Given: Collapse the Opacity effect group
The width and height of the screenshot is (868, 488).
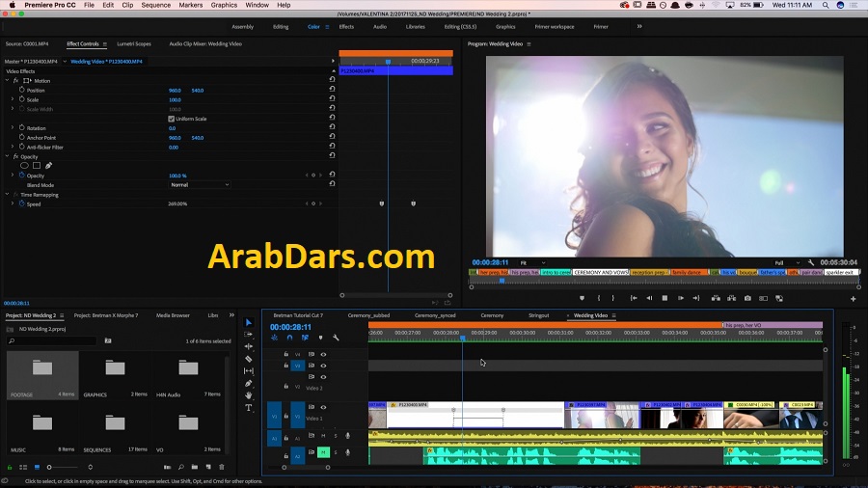Looking at the screenshot, I should (x=7, y=156).
